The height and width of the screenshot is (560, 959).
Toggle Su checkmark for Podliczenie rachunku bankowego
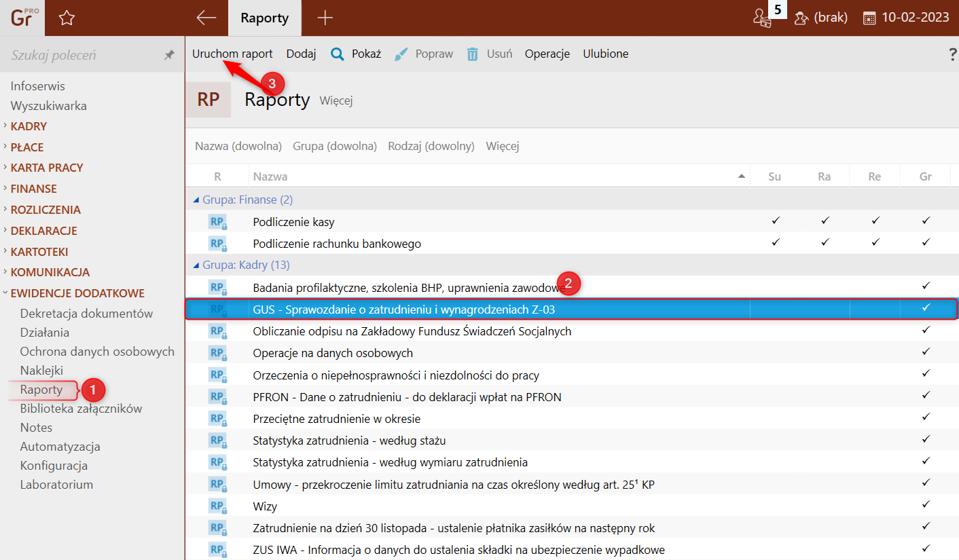pos(775,242)
